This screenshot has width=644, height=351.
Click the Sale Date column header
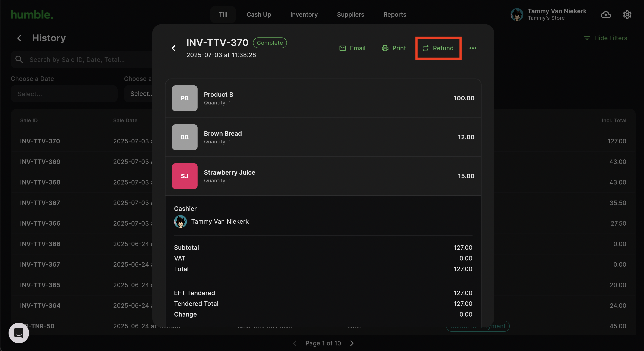125,120
